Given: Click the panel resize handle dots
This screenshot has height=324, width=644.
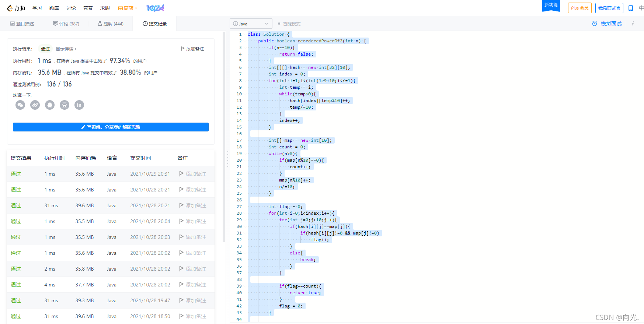Looking at the screenshot, I should point(227,158).
